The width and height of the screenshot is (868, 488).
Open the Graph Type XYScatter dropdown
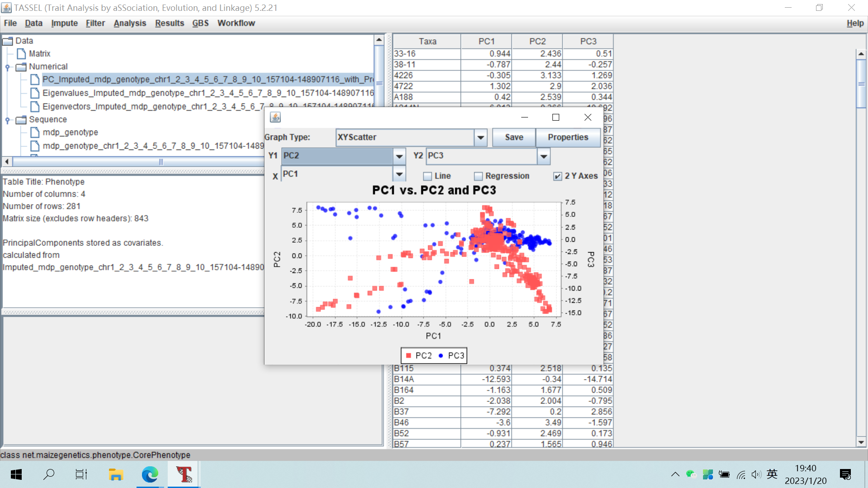(x=481, y=137)
